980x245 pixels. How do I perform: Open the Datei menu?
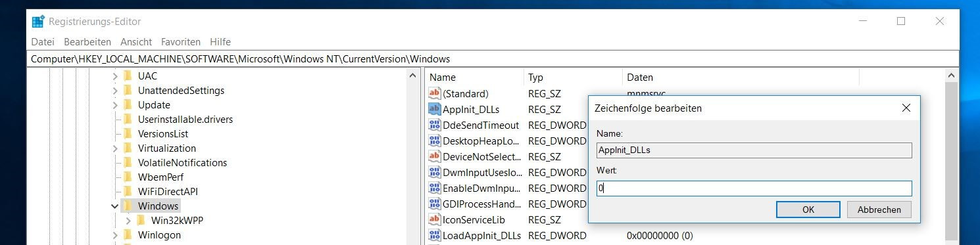tap(43, 41)
